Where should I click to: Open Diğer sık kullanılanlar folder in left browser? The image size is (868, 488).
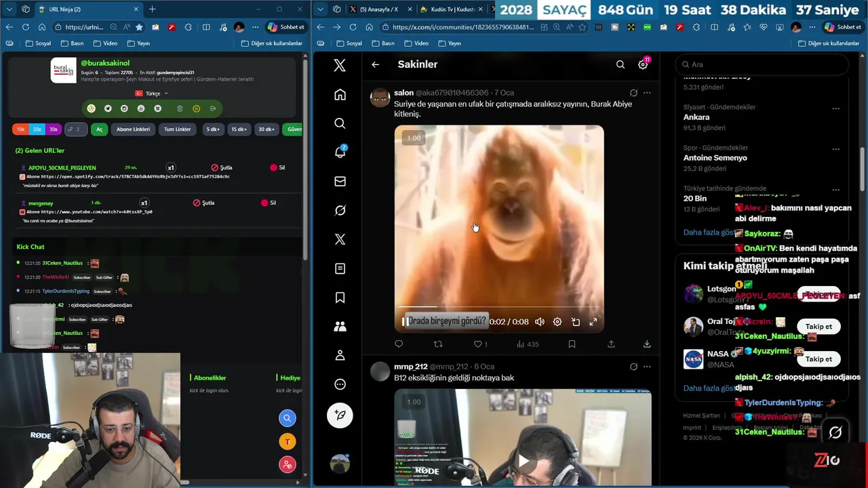[271, 43]
